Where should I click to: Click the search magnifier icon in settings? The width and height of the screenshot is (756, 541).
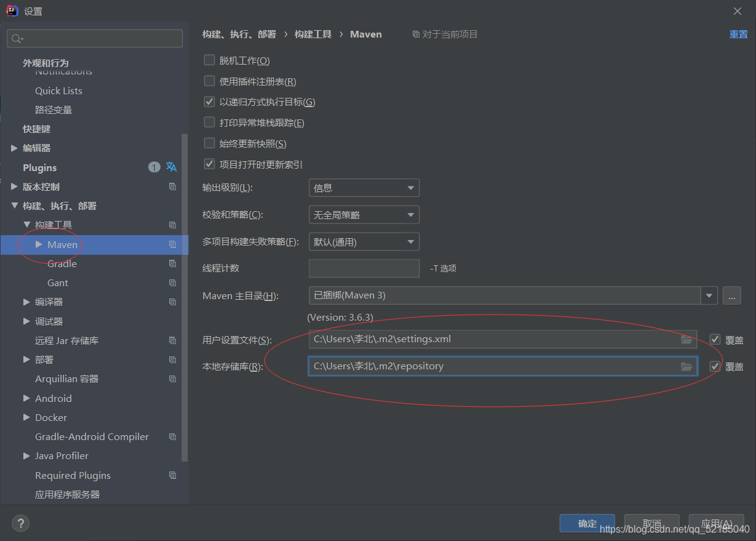tap(17, 38)
